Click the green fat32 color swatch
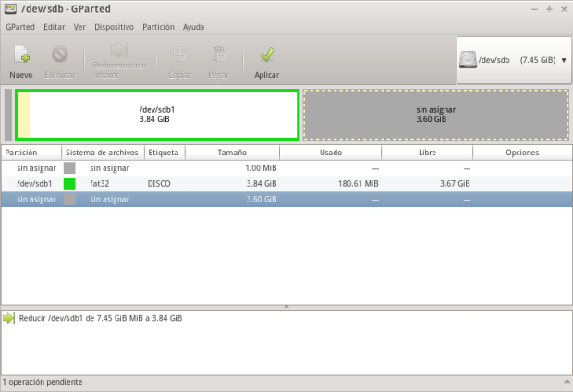This screenshot has height=392, width=573. 69,184
